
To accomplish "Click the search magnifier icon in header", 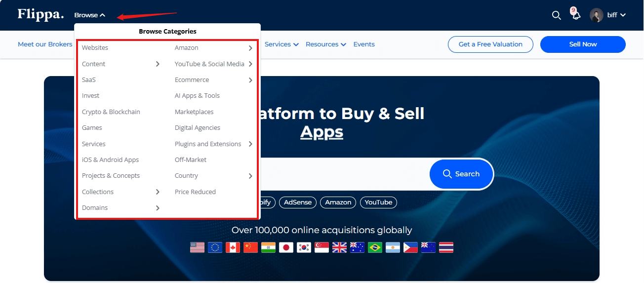I will tap(556, 15).
